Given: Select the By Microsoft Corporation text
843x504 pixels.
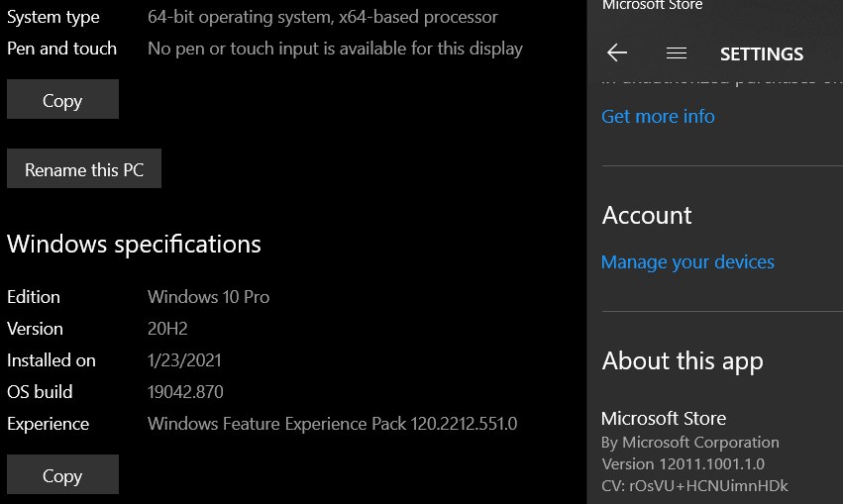Looking at the screenshot, I should pyautogui.click(x=690, y=443).
